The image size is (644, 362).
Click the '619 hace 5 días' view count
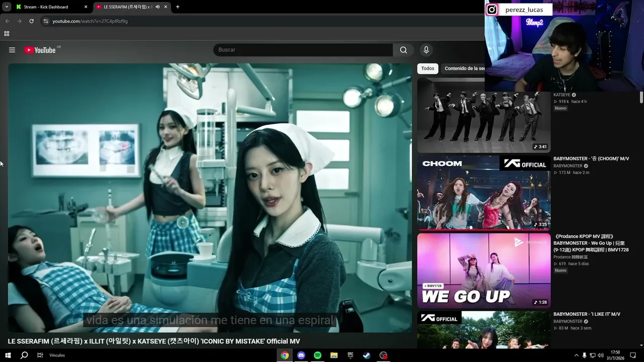click(x=571, y=263)
